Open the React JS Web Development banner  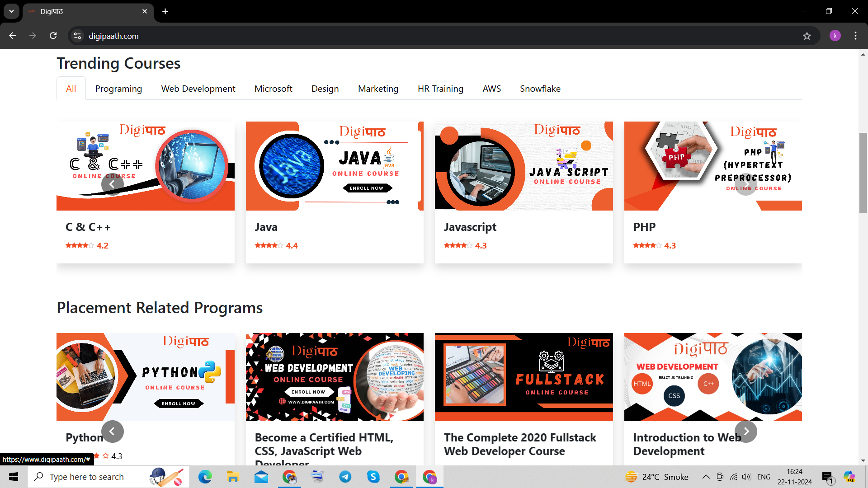coord(713,377)
